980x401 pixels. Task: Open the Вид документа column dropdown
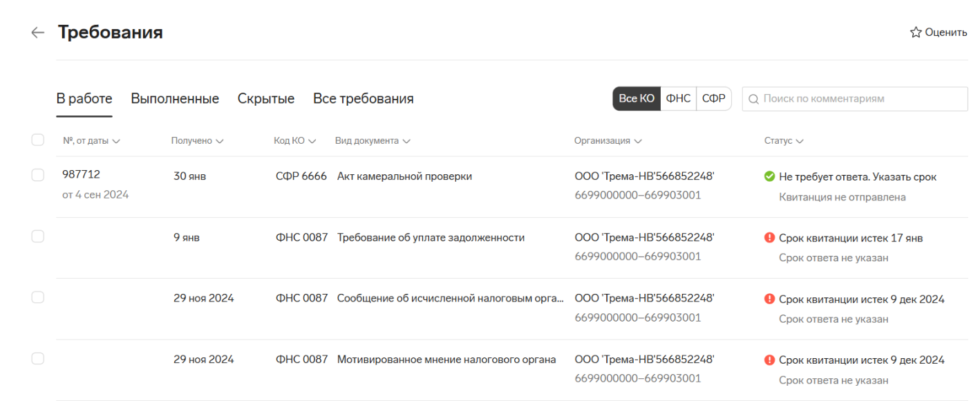pyautogui.click(x=406, y=141)
